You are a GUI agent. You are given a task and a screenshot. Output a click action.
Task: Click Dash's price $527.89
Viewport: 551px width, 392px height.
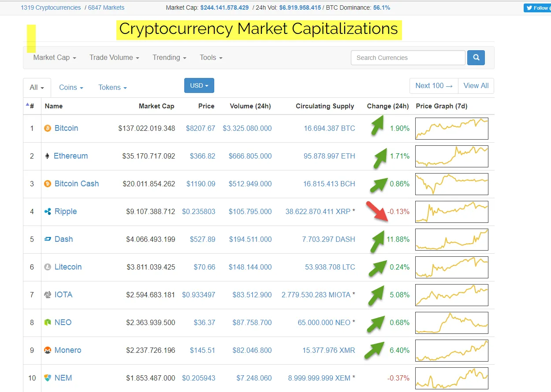pos(203,240)
